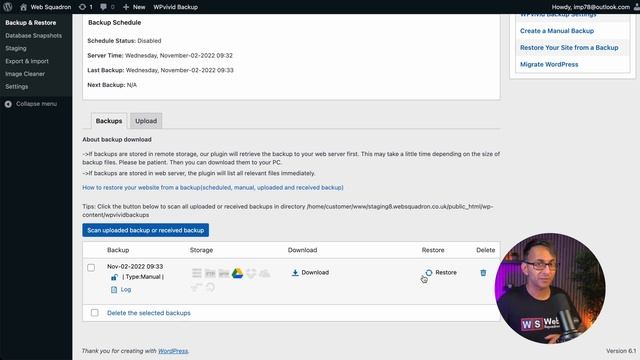Open Restore Your Site from a Backup link
Image resolution: width=640 pixels, height=360 pixels.
click(x=569, y=47)
